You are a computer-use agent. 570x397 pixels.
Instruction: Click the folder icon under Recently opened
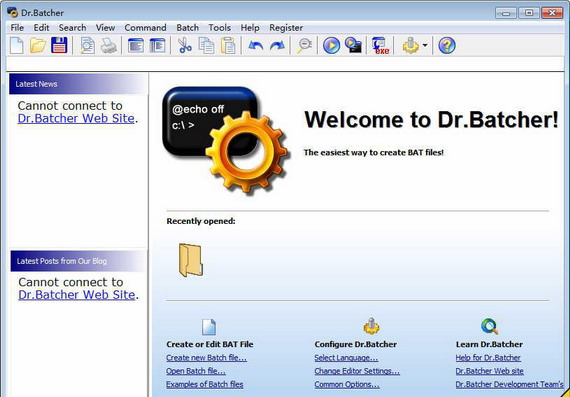190,260
